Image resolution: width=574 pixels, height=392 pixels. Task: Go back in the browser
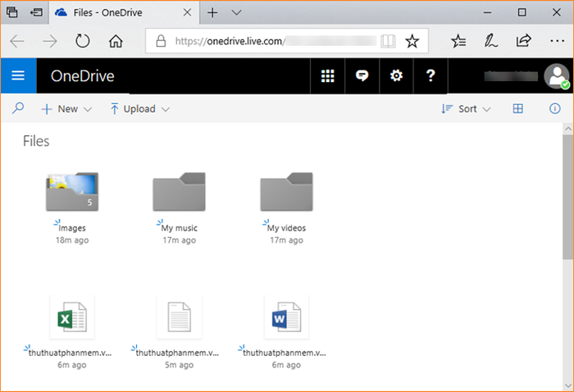(17, 41)
